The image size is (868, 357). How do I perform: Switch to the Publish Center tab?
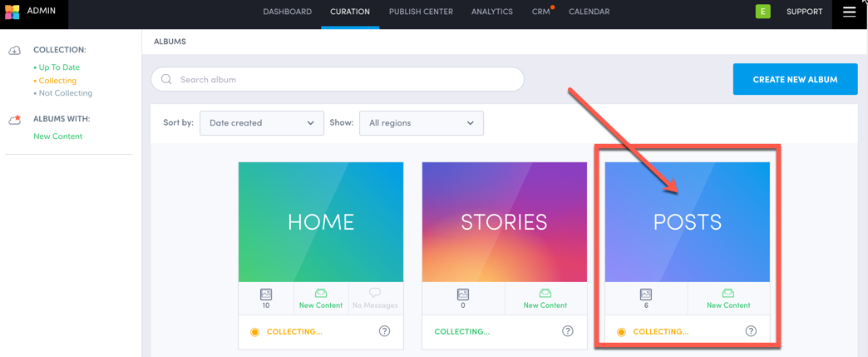[421, 12]
